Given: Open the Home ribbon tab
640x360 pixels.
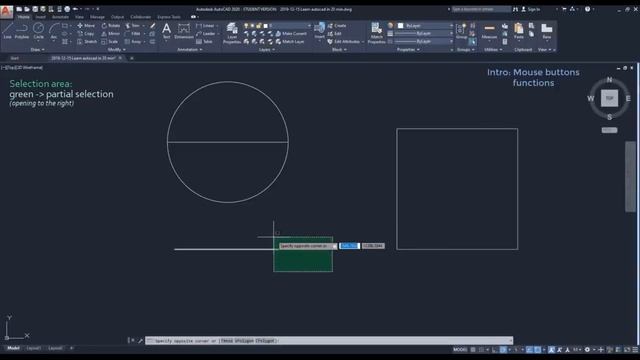Looking at the screenshot, I should click(x=24, y=17).
